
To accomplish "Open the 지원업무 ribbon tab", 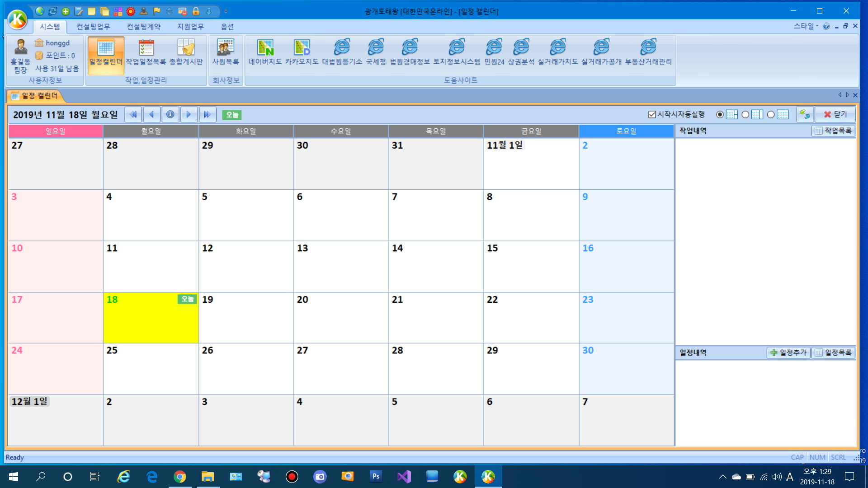I will click(x=190, y=27).
